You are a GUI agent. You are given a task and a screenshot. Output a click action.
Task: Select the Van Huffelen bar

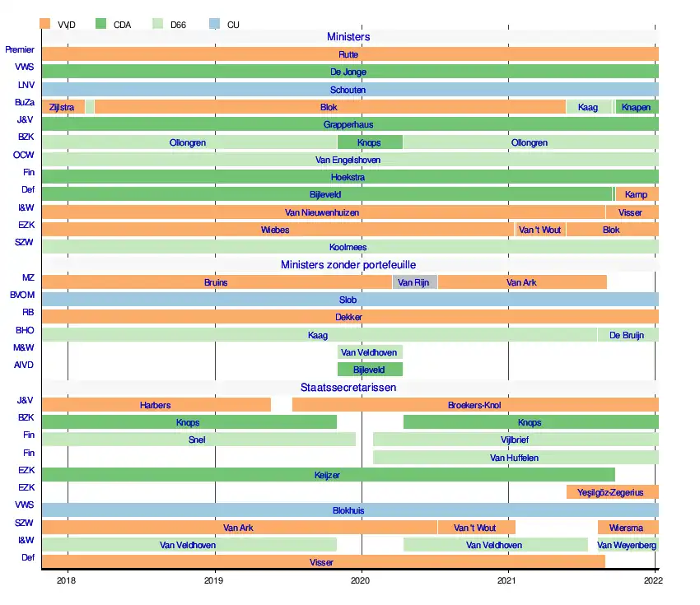pos(515,458)
